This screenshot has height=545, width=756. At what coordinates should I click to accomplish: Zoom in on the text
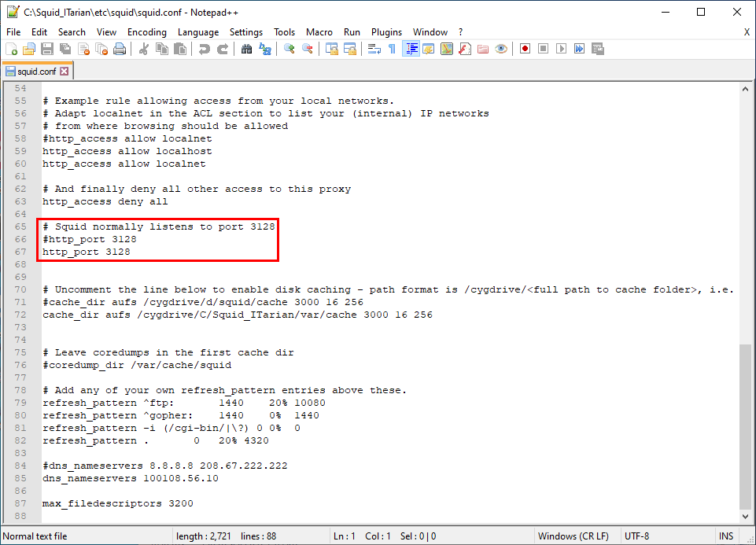point(289,49)
